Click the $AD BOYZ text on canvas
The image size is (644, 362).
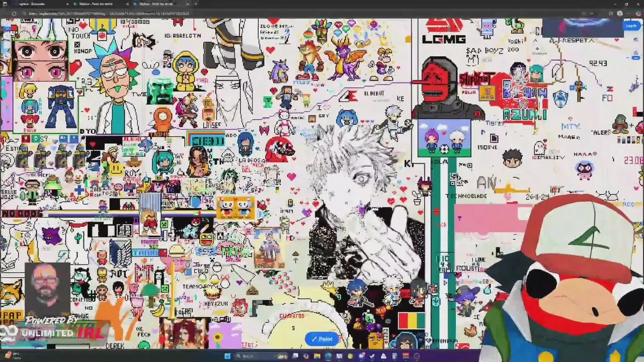pos(484,51)
